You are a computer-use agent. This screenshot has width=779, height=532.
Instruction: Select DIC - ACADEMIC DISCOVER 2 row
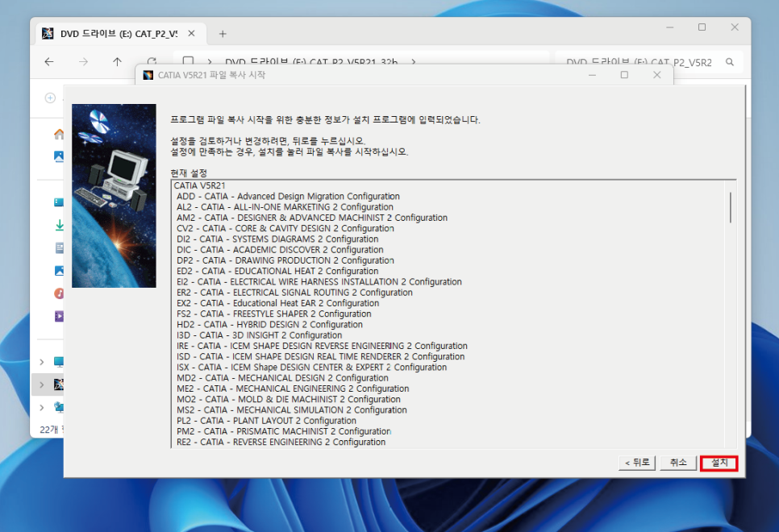pos(280,250)
